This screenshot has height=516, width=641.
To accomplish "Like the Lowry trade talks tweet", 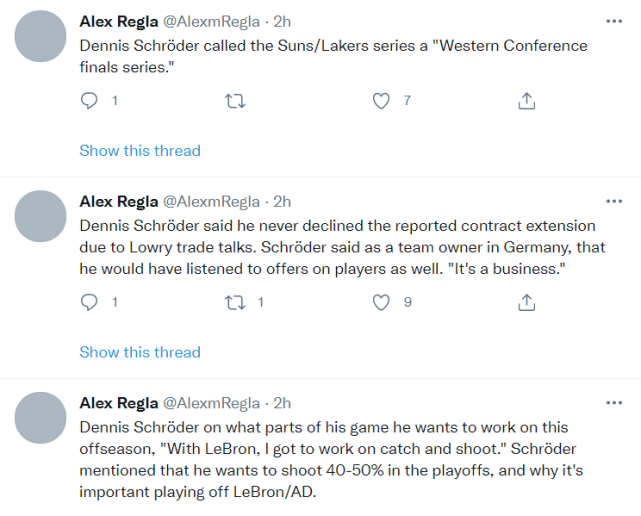I will (x=381, y=302).
